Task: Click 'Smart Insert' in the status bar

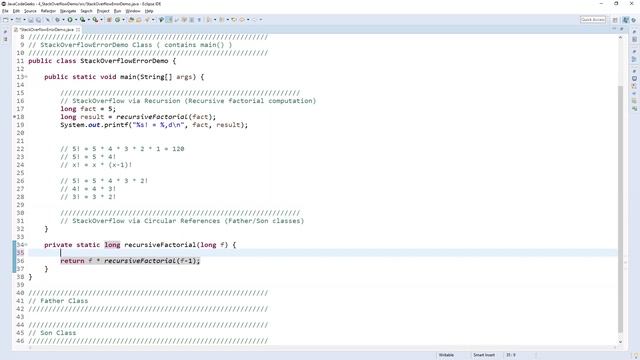Action: coord(484,355)
